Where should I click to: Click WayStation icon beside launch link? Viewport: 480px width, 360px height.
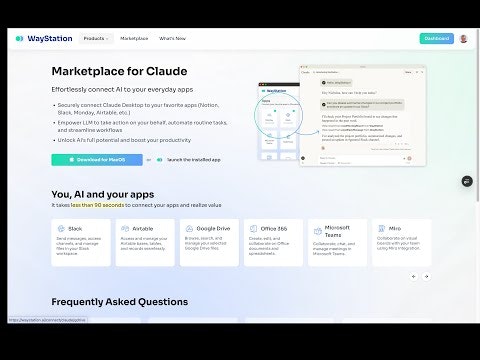[160, 160]
